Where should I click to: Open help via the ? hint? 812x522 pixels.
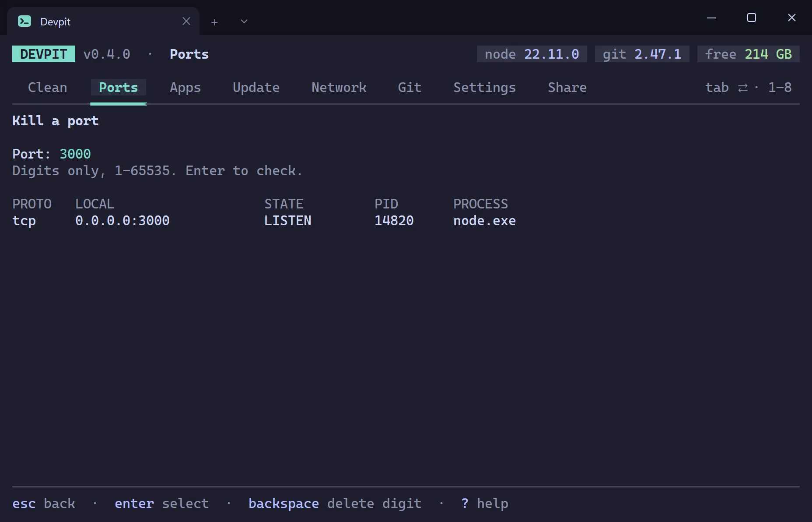point(485,504)
